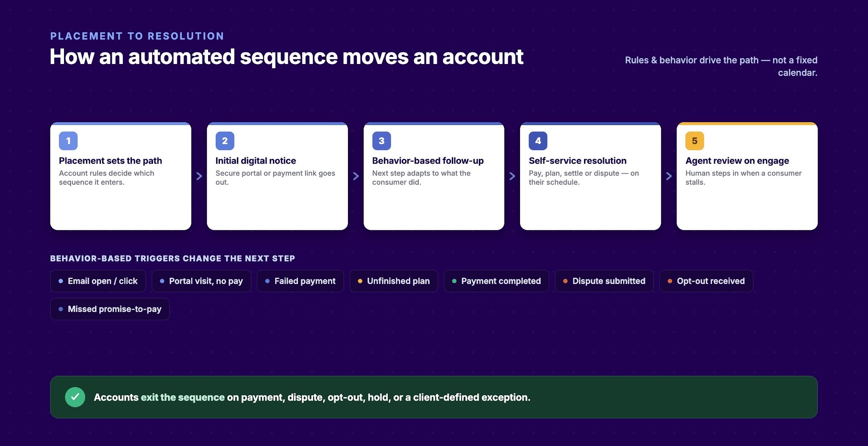Select the Email open / click trigger chip
This screenshot has height=446, width=868.
pyautogui.click(x=98, y=281)
